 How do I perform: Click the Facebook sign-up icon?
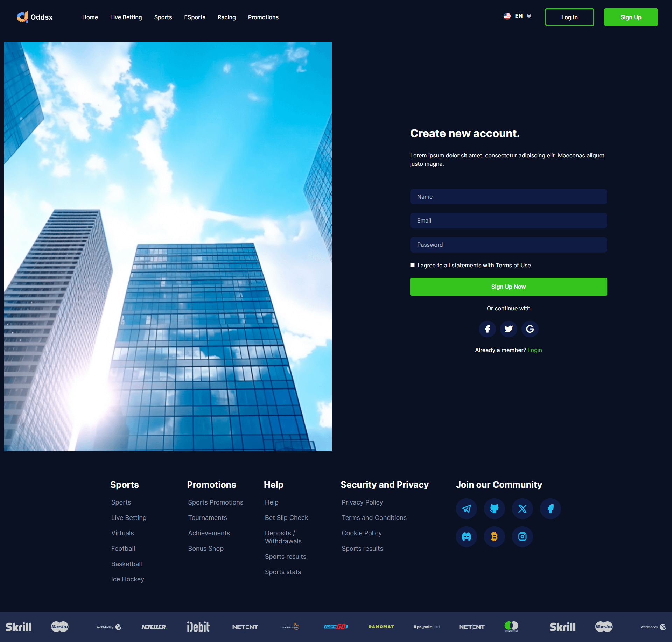pos(487,329)
